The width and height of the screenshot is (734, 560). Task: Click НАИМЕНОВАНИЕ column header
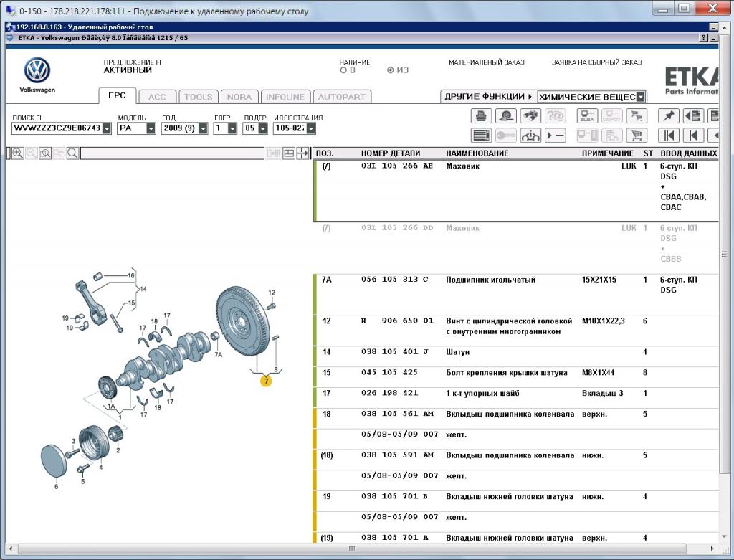[x=477, y=153]
